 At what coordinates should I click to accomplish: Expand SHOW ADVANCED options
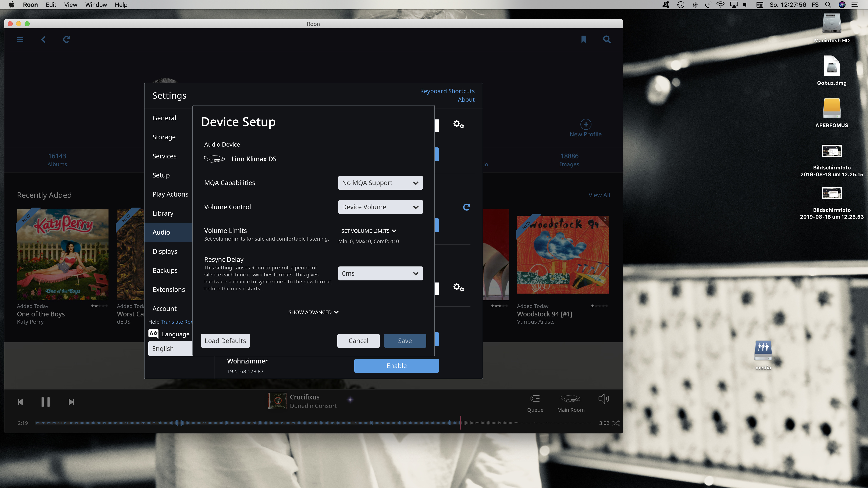(313, 312)
